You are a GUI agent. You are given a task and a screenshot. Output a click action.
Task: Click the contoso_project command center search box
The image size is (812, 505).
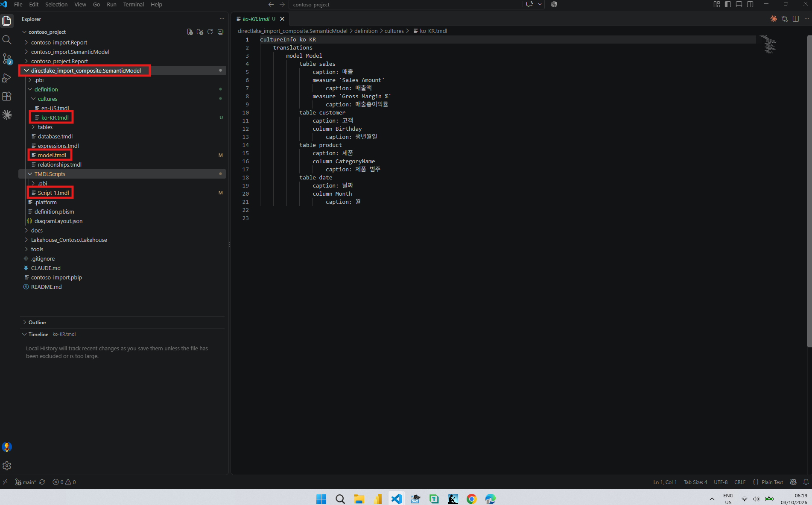click(x=406, y=4)
